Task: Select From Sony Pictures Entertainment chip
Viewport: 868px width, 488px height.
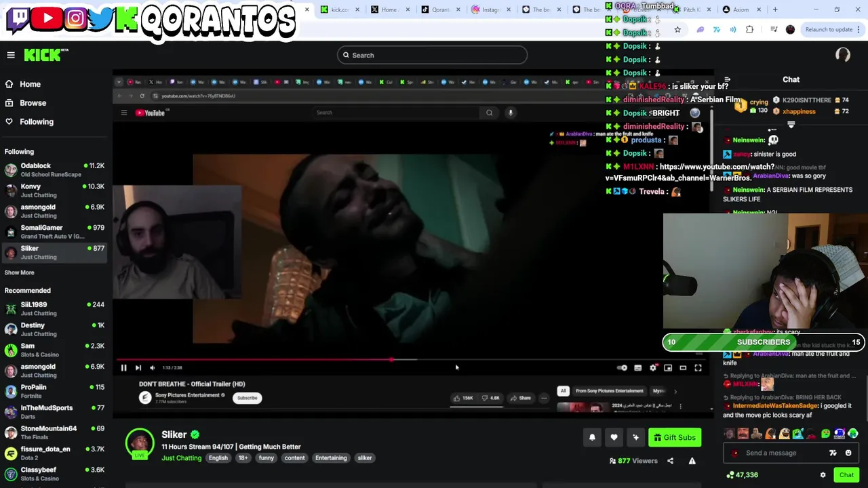Action: [609, 391]
